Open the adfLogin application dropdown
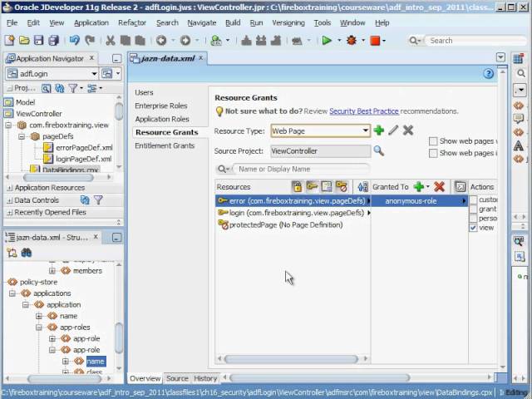The image size is (532, 399). pos(94,74)
